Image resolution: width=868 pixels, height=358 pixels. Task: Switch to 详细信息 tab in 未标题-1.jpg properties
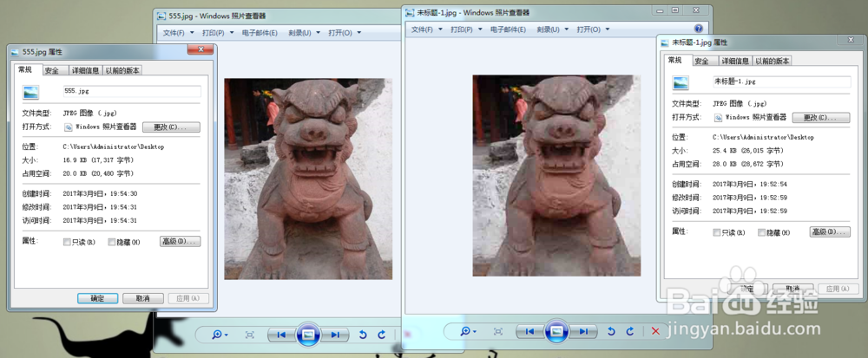coord(734,61)
